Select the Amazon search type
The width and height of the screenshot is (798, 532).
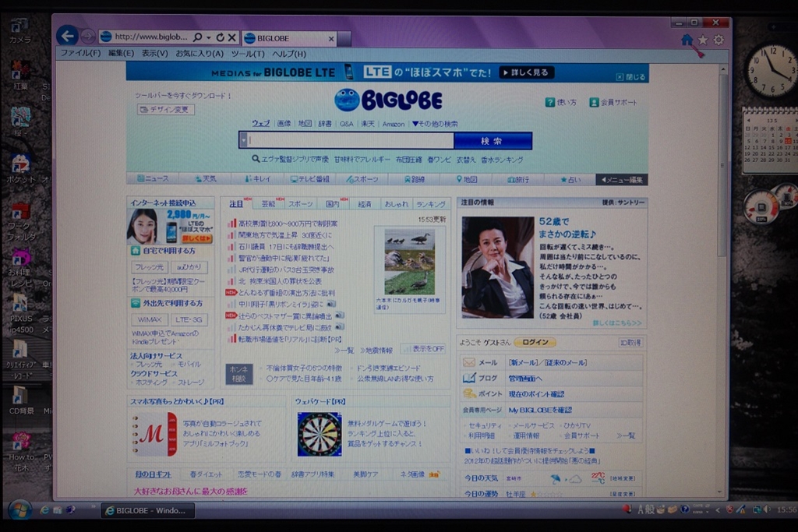coord(394,124)
